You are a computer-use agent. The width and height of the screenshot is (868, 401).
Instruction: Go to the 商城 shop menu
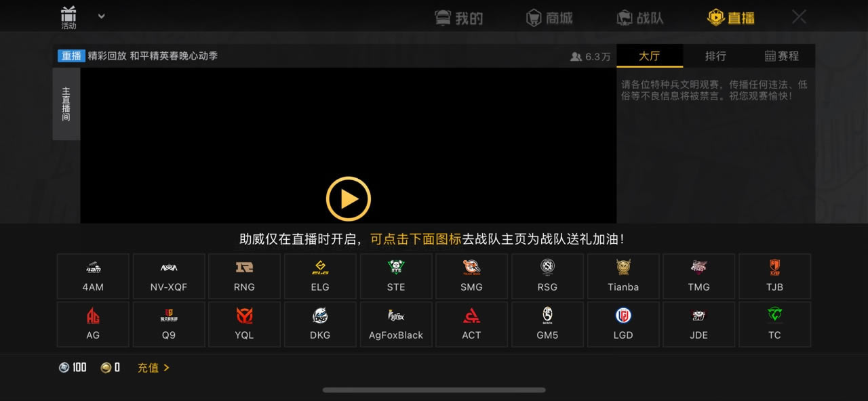[x=549, y=18]
